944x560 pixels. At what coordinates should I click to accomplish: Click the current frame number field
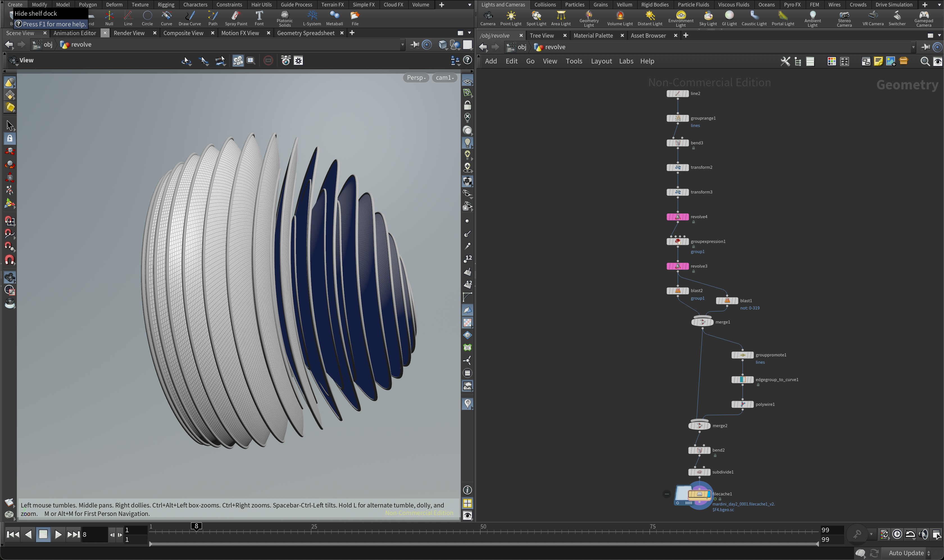point(94,534)
